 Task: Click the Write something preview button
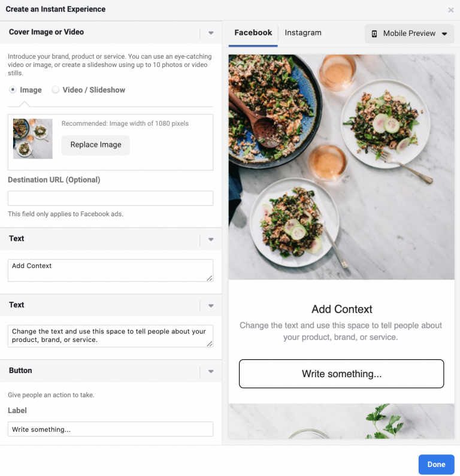(x=341, y=374)
